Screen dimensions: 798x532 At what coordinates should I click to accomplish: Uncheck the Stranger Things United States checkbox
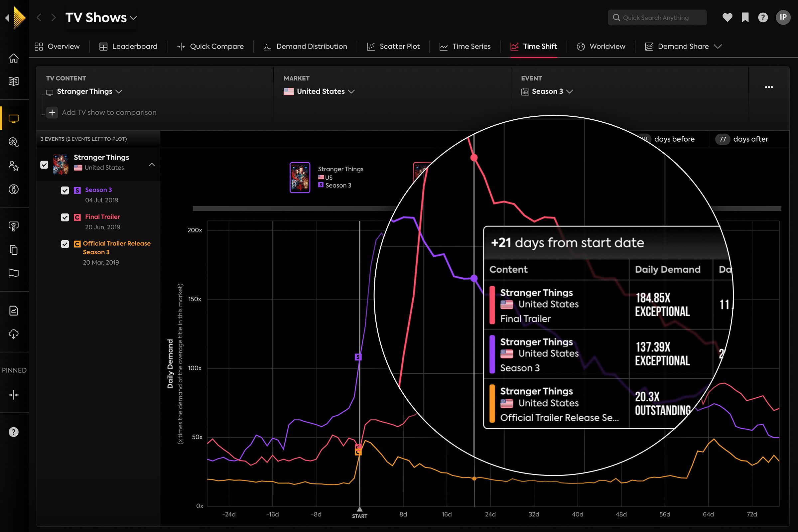[44, 165]
